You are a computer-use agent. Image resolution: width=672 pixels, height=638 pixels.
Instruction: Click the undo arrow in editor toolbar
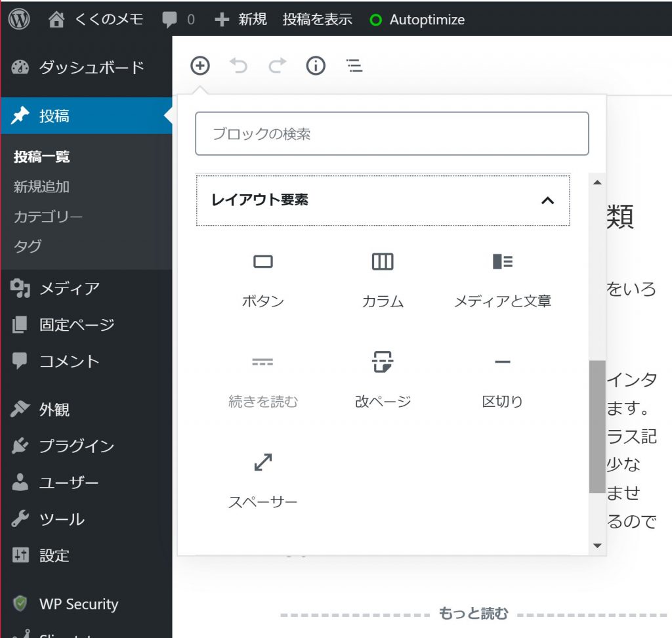[238, 66]
